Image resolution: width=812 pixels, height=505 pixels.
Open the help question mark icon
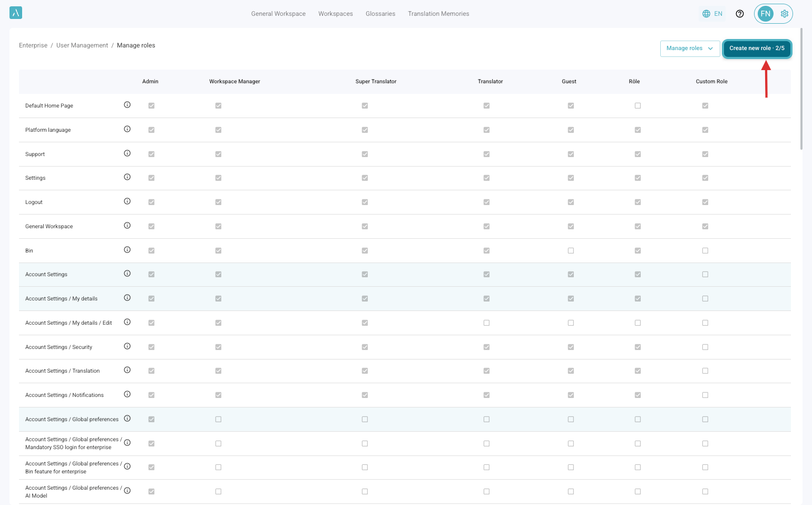(x=740, y=14)
